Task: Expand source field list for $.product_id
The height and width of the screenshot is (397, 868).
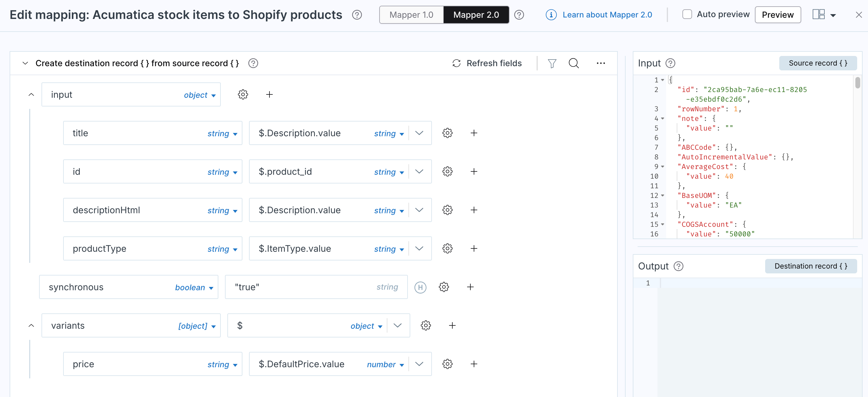Action: pos(419,171)
